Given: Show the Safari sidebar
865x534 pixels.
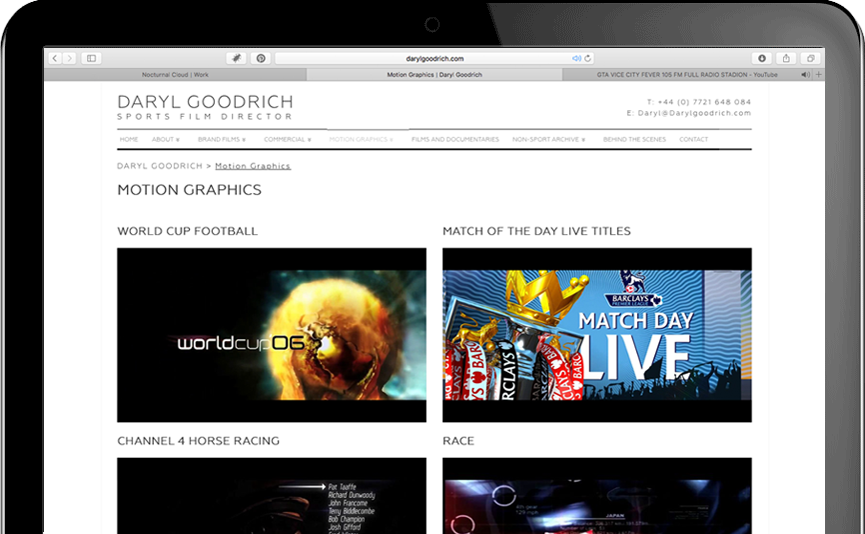Looking at the screenshot, I should [92, 58].
